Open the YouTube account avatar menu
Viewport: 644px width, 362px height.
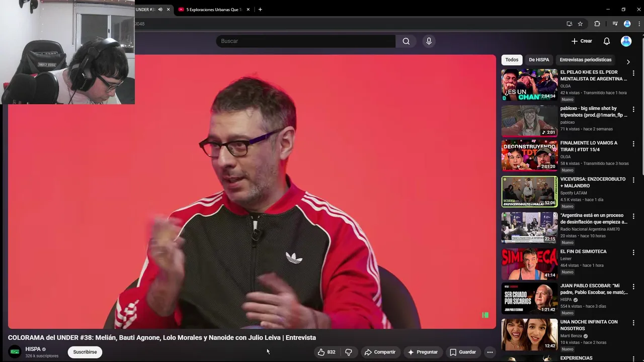(626, 41)
